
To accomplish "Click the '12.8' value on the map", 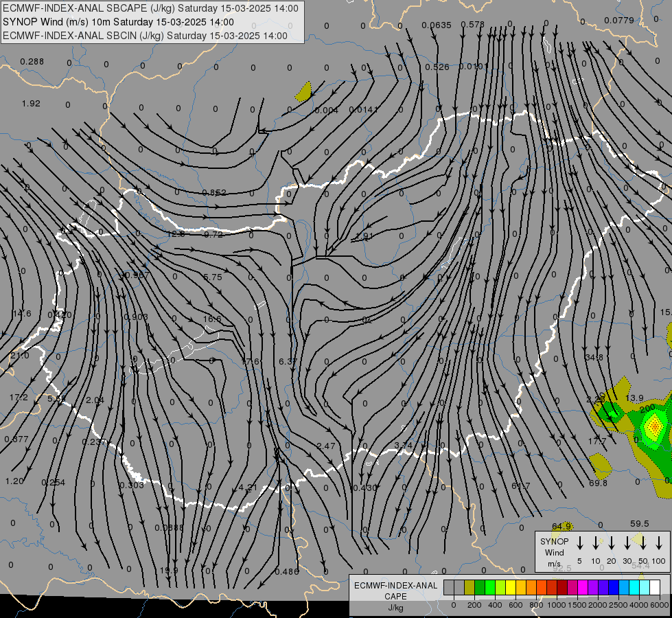I will [176, 234].
